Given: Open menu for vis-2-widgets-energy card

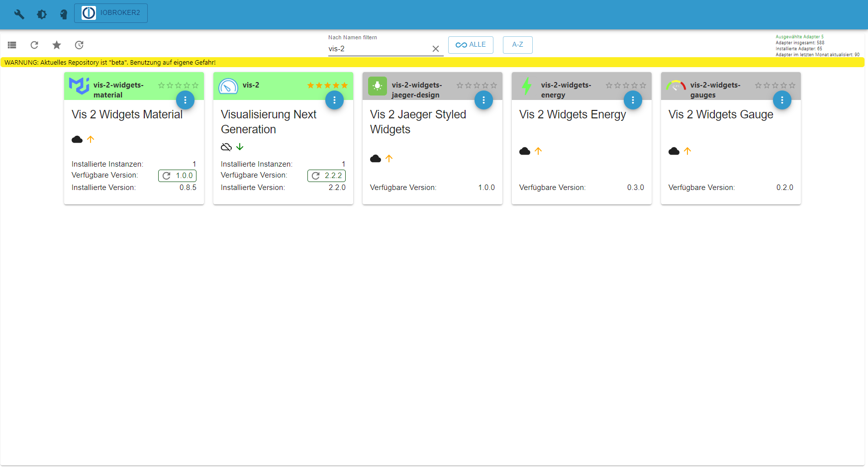Looking at the screenshot, I should pos(633,100).
